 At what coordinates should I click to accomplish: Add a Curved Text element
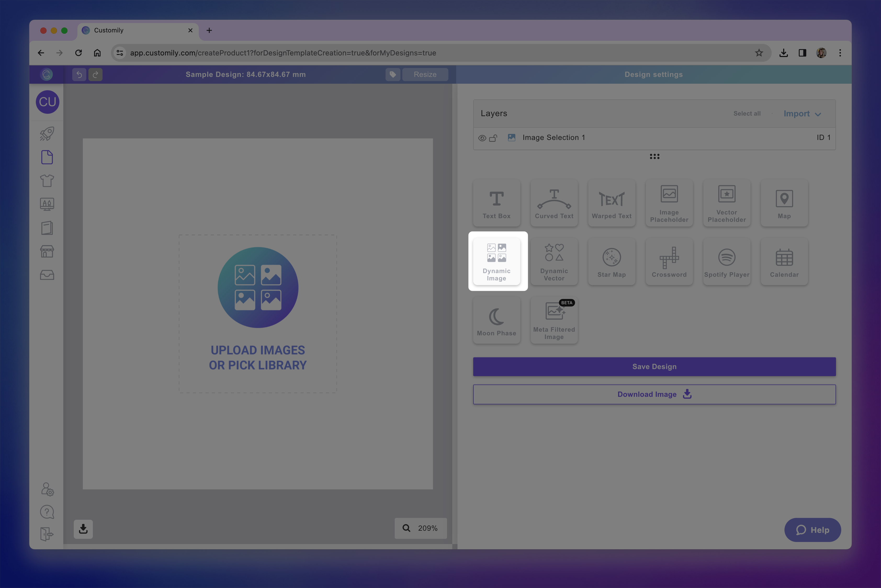pyautogui.click(x=554, y=203)
